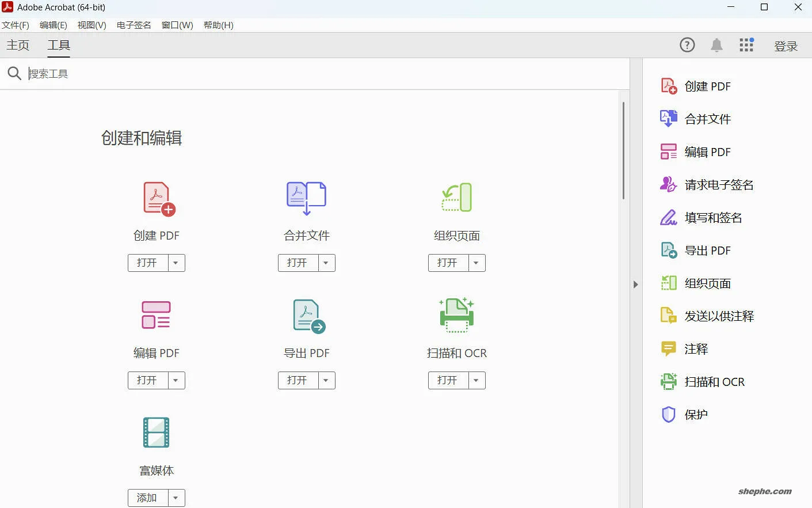This screenshot has width=812, height=508.
Task: Click the 合并文件 label in right sidebar
Action: (x=708, y=119)
